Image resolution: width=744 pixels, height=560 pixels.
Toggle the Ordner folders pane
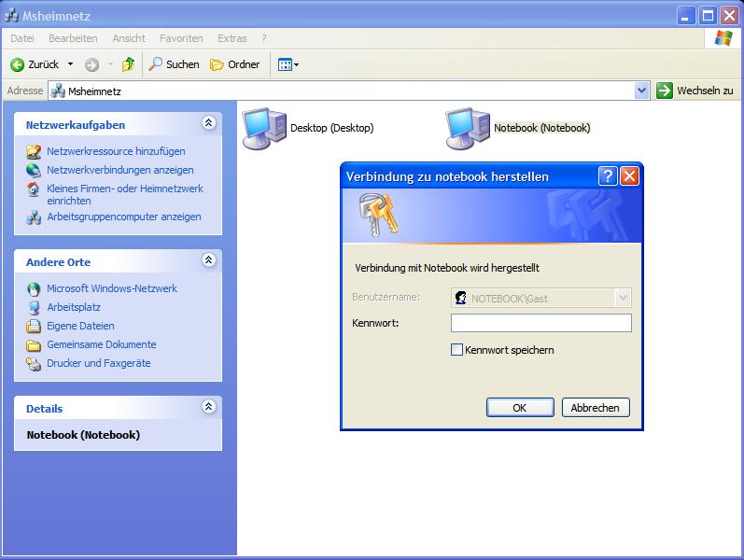(235, 64)
